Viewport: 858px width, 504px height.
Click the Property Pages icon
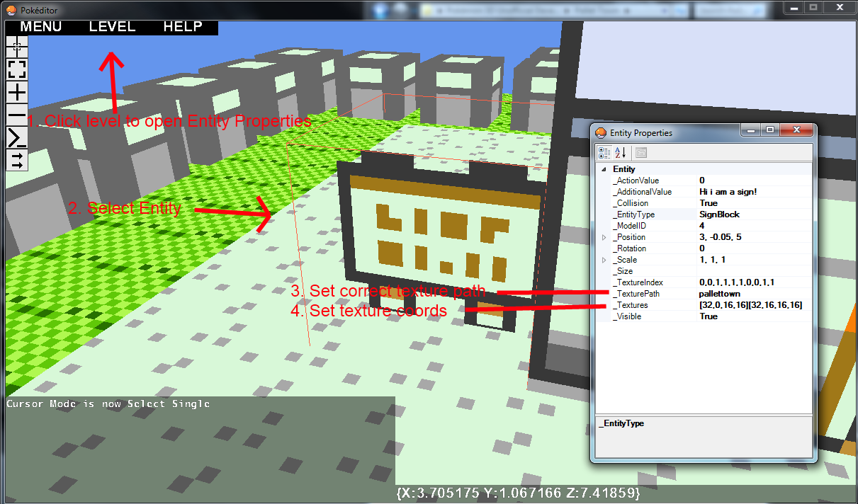640,152
